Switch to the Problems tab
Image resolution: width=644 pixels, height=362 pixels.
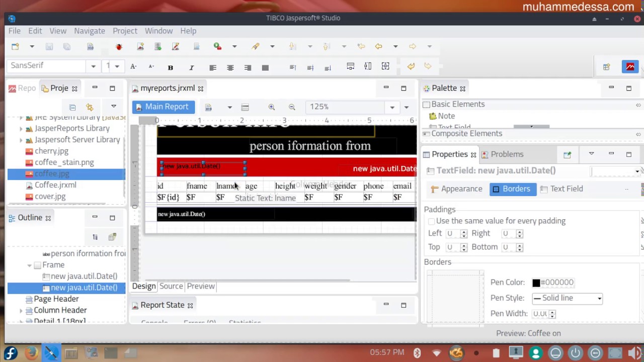click(x=502, y=154)
